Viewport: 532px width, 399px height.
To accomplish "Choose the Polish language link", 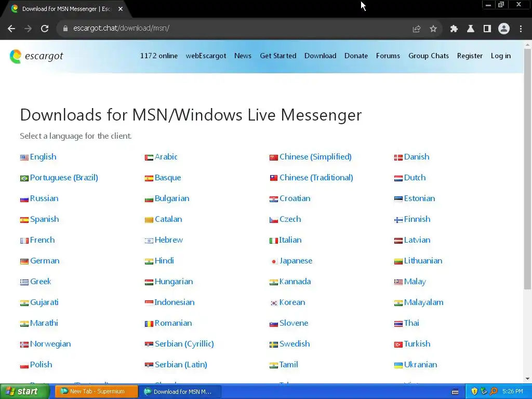I will 41,365.
